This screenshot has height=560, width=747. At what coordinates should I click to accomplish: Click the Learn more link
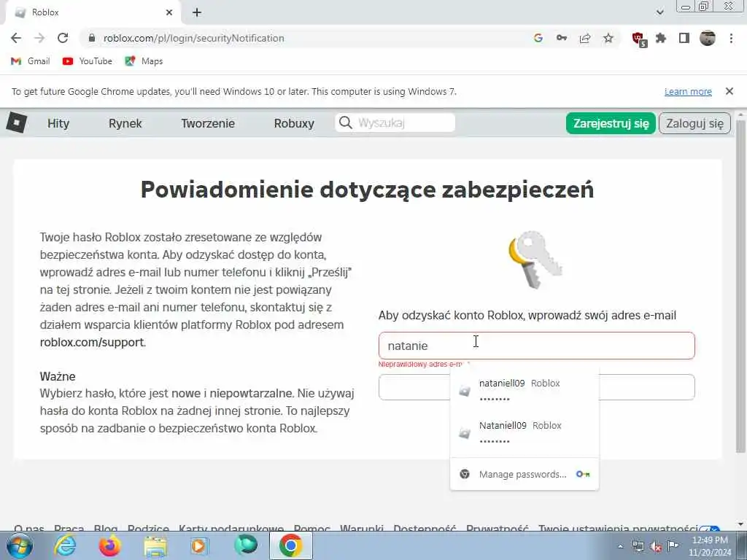coord(688,91)
